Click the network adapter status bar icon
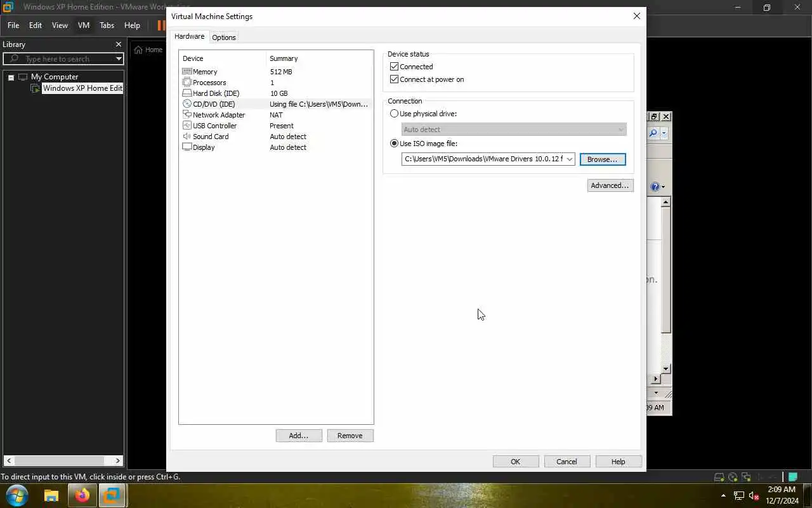 (x=746, y=477)
